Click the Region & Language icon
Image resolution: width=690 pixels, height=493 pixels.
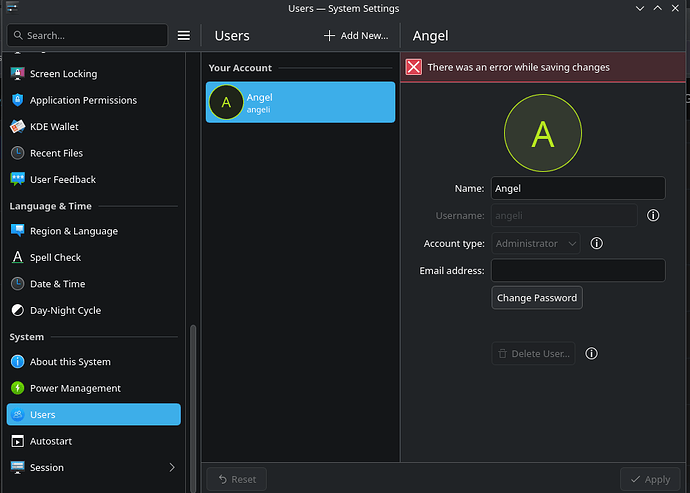click(x=17, y=231)
